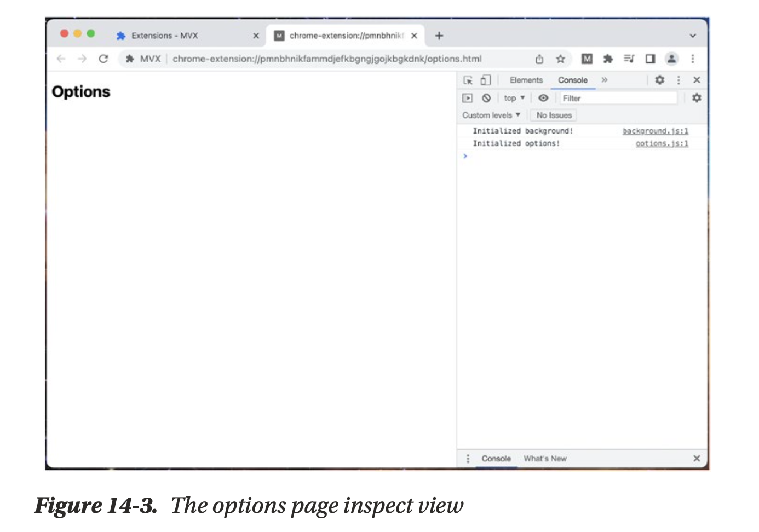Clear the console with the clear icon
The height and width of the screenshot is (532, 759).
[486, 98]
